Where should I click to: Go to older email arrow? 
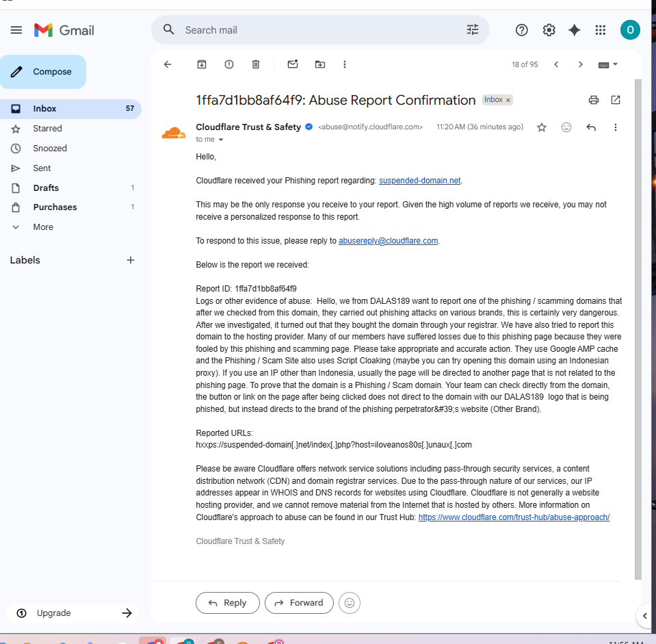coord(580,64)
